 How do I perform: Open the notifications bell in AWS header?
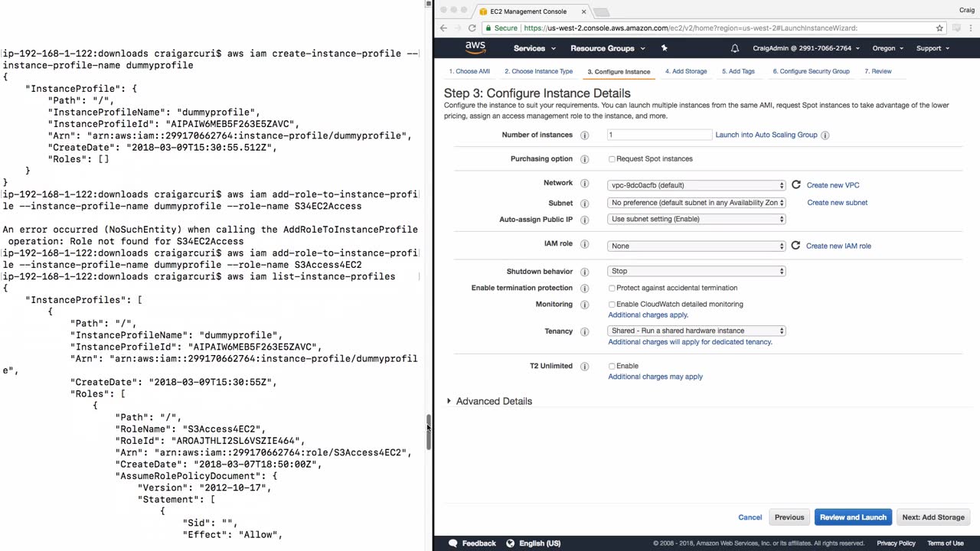735,48
